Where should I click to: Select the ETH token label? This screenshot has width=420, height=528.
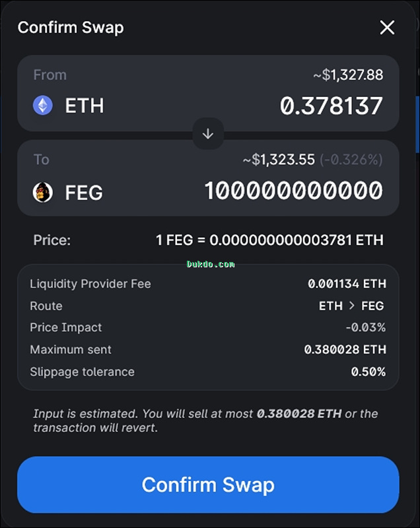(x=85, y=106)
